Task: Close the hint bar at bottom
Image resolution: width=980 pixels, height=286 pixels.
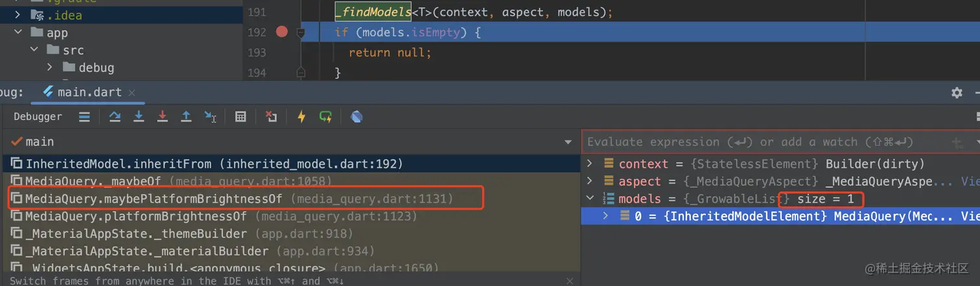Action: click(x=570, y=281)
